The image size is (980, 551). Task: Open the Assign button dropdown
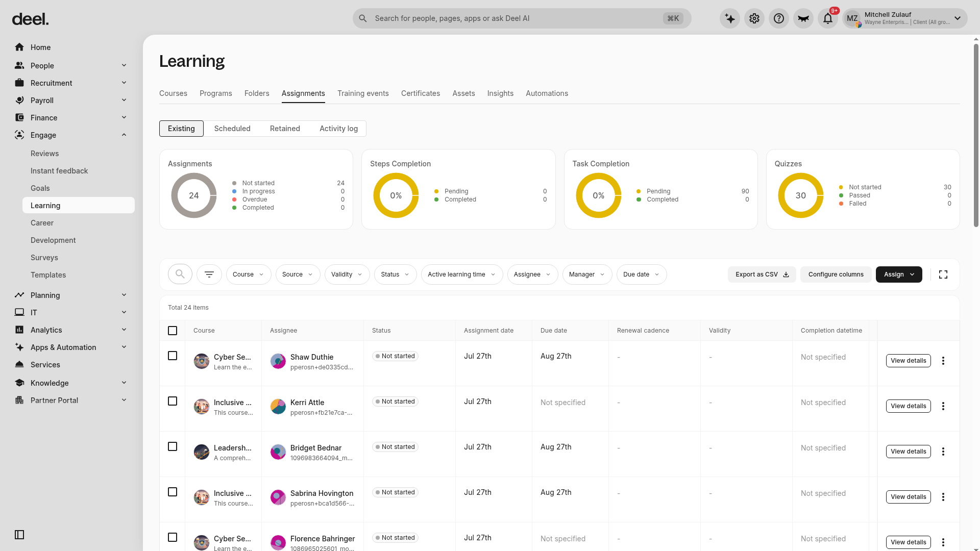[899, 274]
